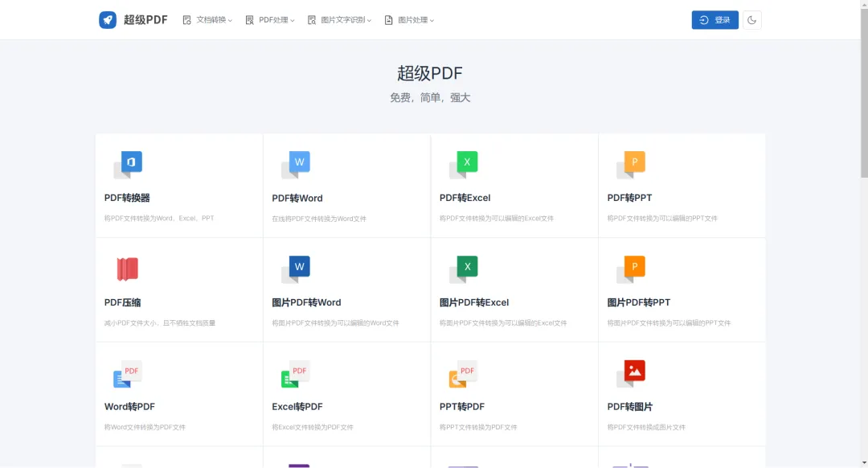868x468 pixels.
Task: Click the scrollbar down arrow
Action: (x=864, y=463)
